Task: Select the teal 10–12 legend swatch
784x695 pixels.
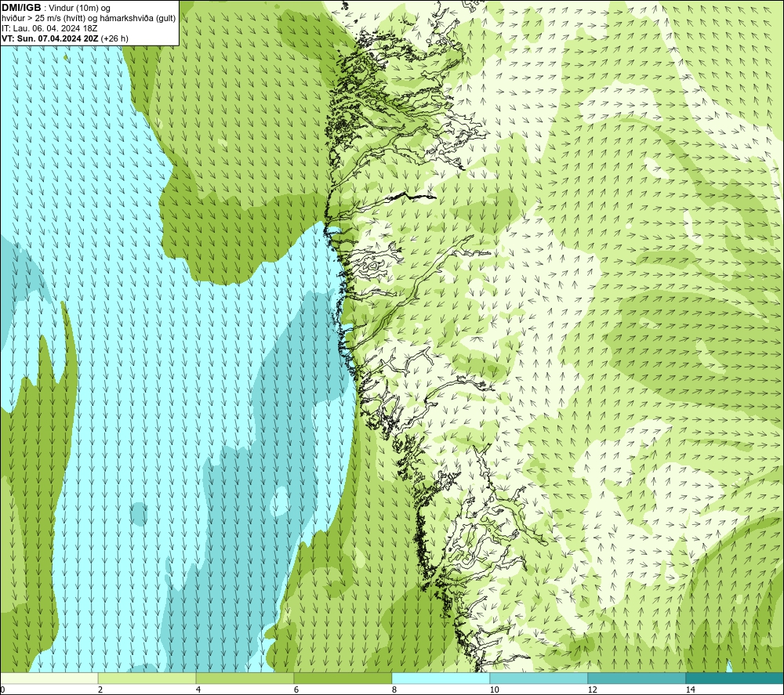Action: click(x=539, y=678)
